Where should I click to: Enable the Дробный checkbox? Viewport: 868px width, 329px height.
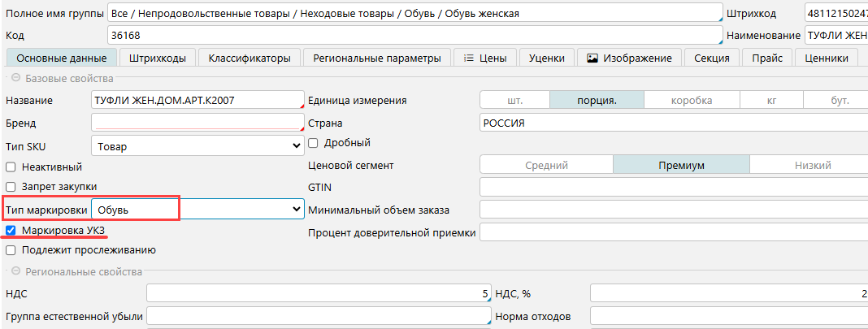[x=314, y=143]
